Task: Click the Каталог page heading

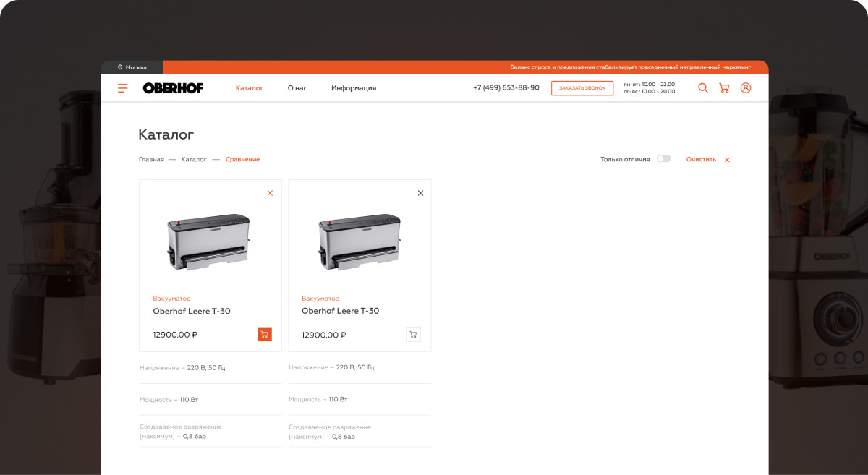Action: (x=166, y=134)
